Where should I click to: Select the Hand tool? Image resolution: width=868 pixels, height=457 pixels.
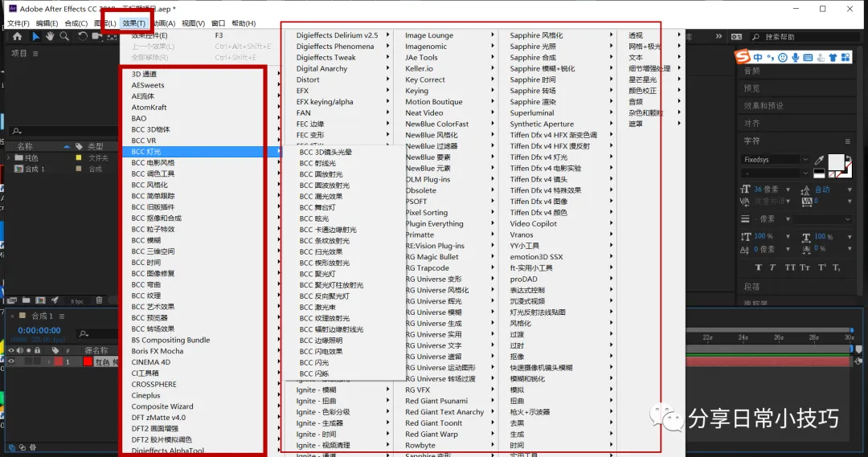click(50, 36)
